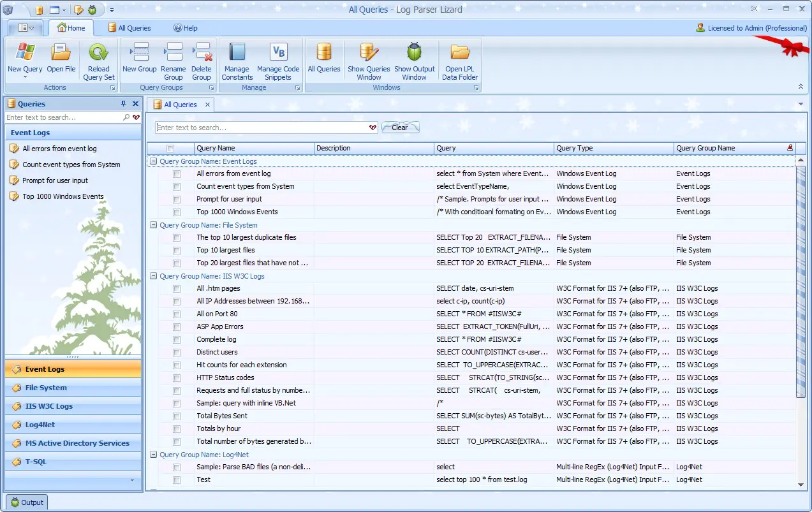
Task: Check the box for All errors from event log
Action: [x=177, y=174]
